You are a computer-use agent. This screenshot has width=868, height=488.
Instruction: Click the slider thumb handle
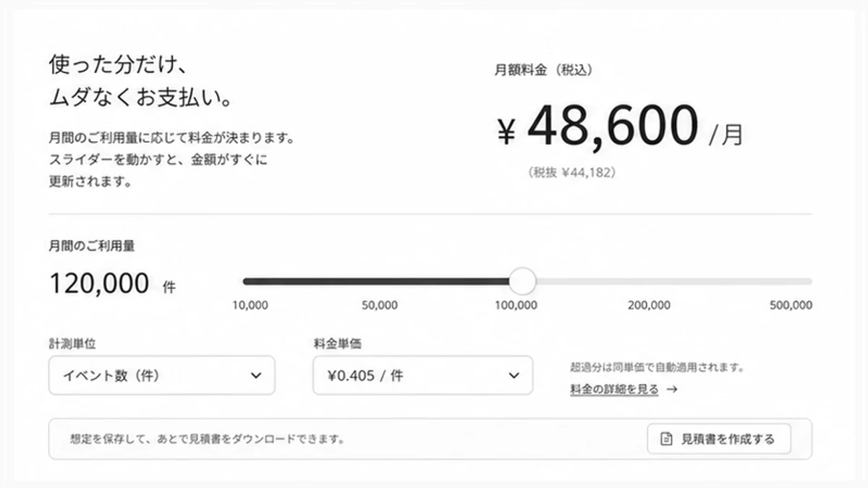point(522,281)
